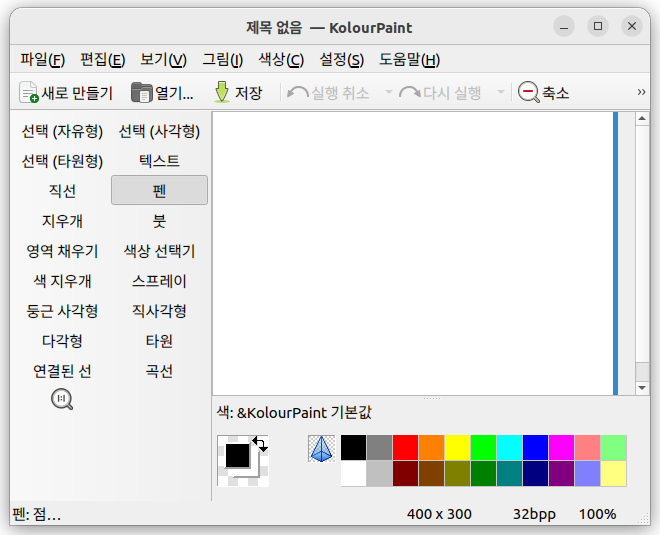660x535 pixels.
Task: Save the image with the 저장 button
Action: [x=238, y=93]
